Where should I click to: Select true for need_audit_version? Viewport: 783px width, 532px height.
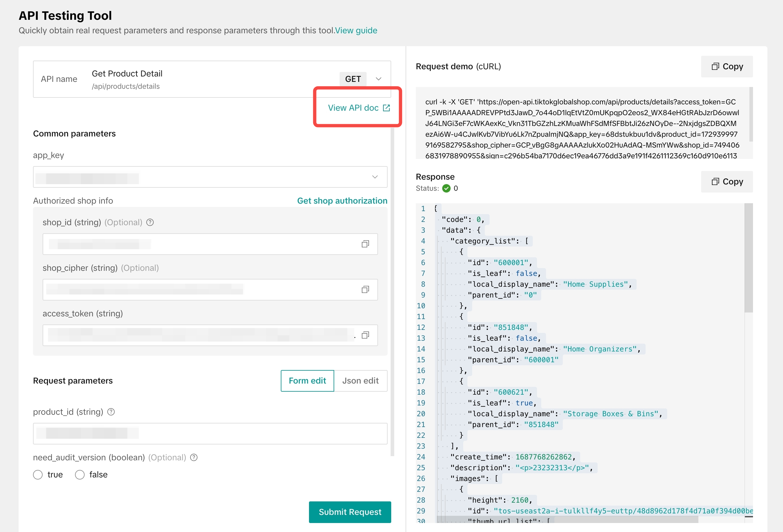[x=38, y=474]
